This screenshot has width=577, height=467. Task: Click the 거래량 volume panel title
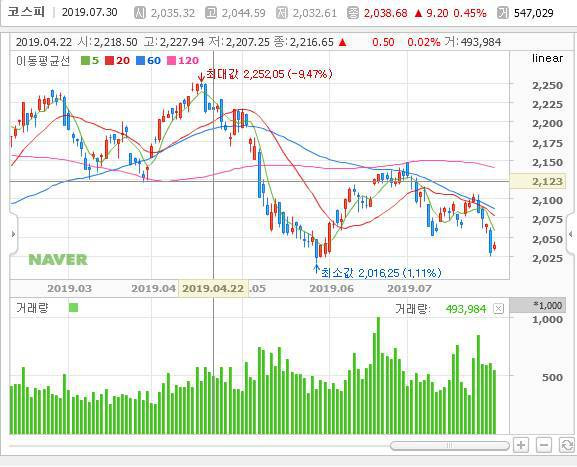(x=32, y=308)
